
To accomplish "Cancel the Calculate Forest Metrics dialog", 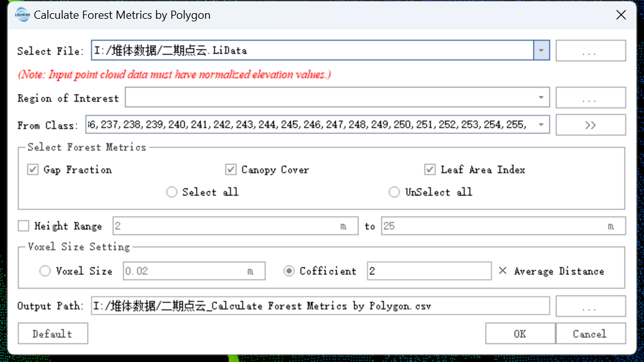I will pyautogui.click(x=589, y=333).
